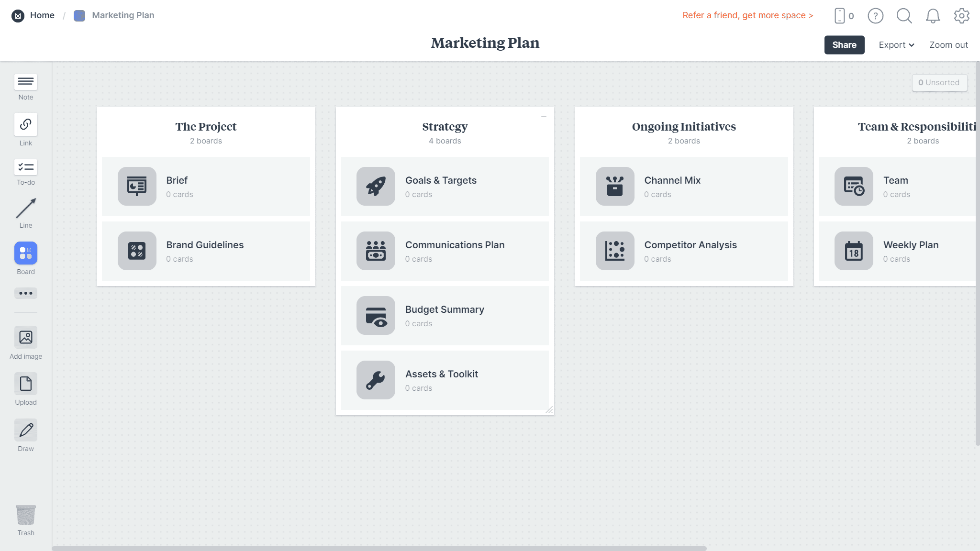Activate the Draw pencil tool

coord(26,430)
